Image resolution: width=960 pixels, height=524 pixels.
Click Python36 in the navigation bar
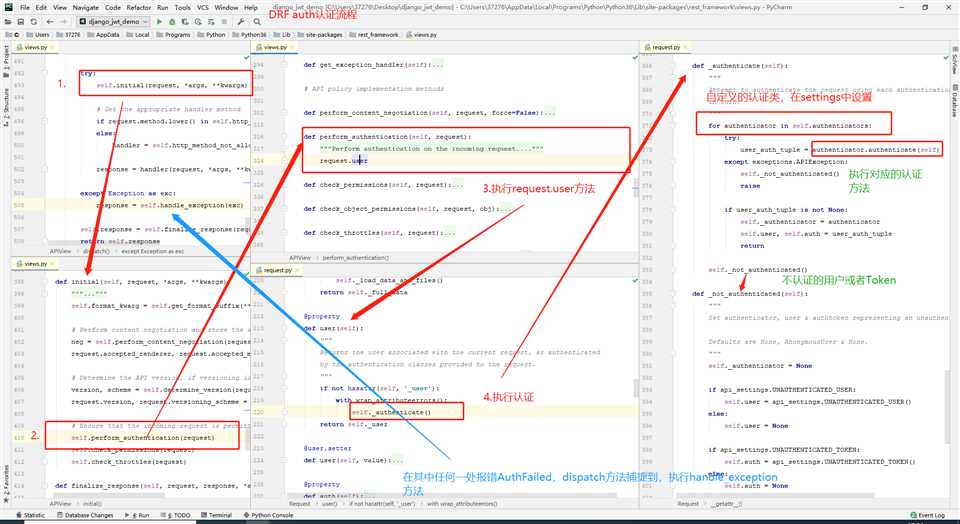[250, 35]
